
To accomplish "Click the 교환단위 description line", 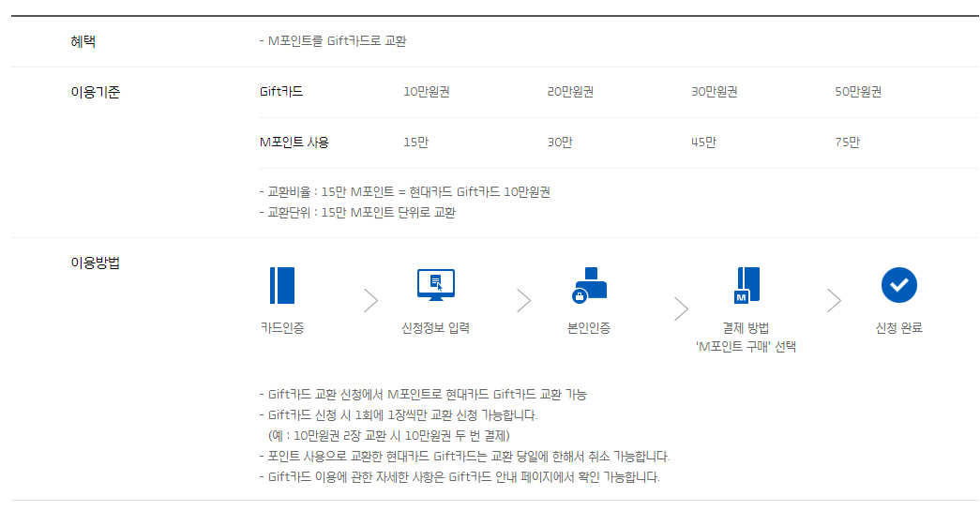I will coord(357,213).
